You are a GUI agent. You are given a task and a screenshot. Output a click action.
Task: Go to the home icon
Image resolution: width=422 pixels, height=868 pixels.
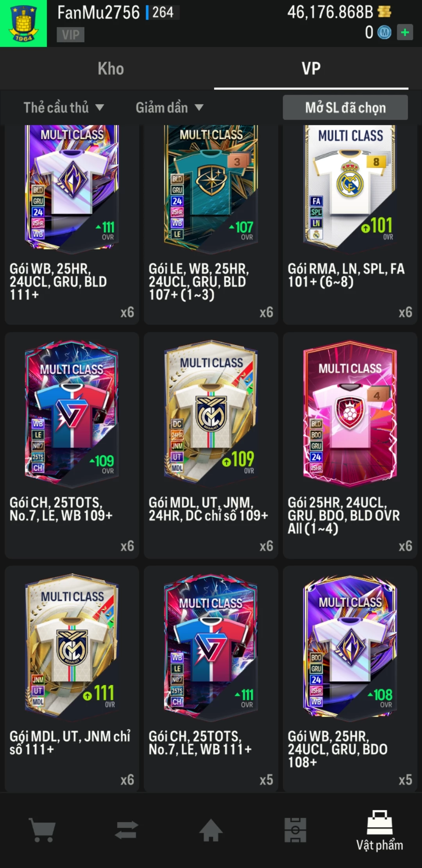pyautogui.click(x=211, y=830)
